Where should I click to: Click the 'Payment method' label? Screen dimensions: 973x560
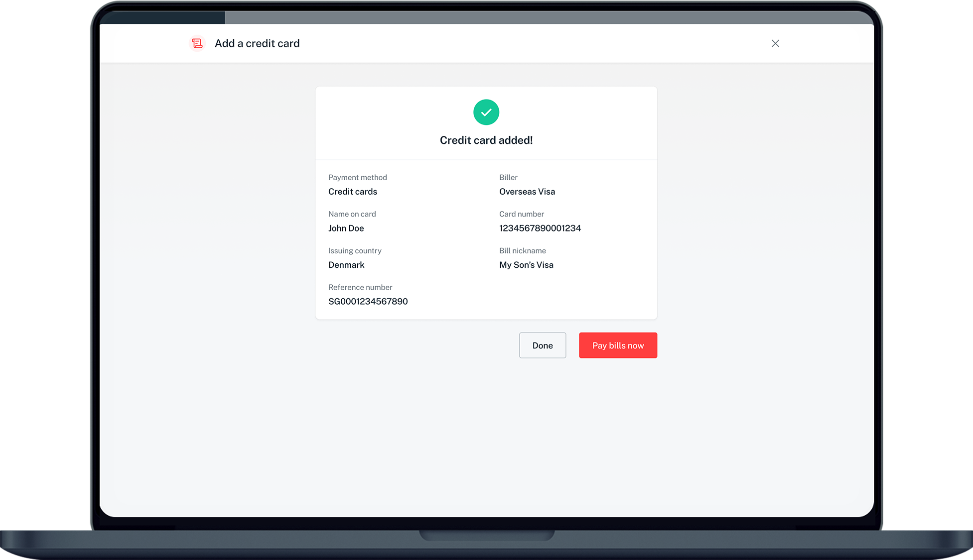click(357, 177)
